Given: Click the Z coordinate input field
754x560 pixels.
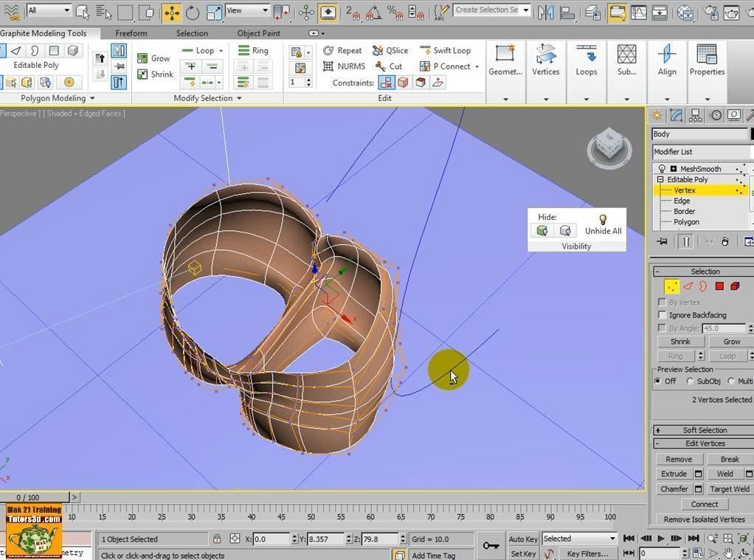Looking at the screenshot, I should 381,539.
